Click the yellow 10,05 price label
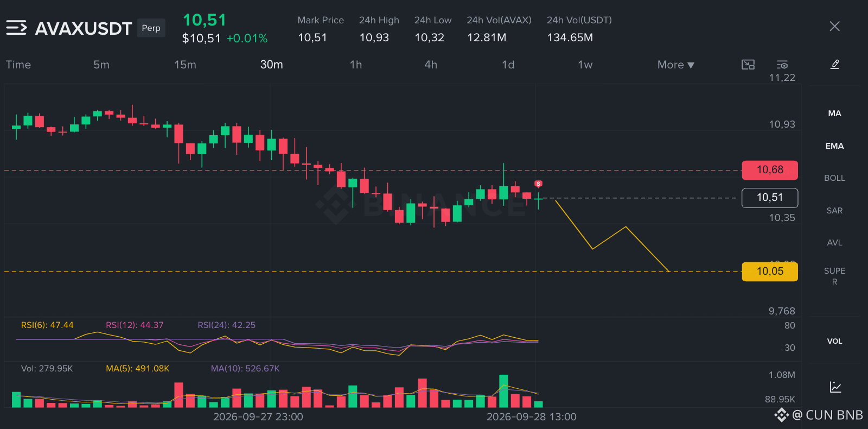Viewport: 868px width, 429px height. [x=770, y=272]
